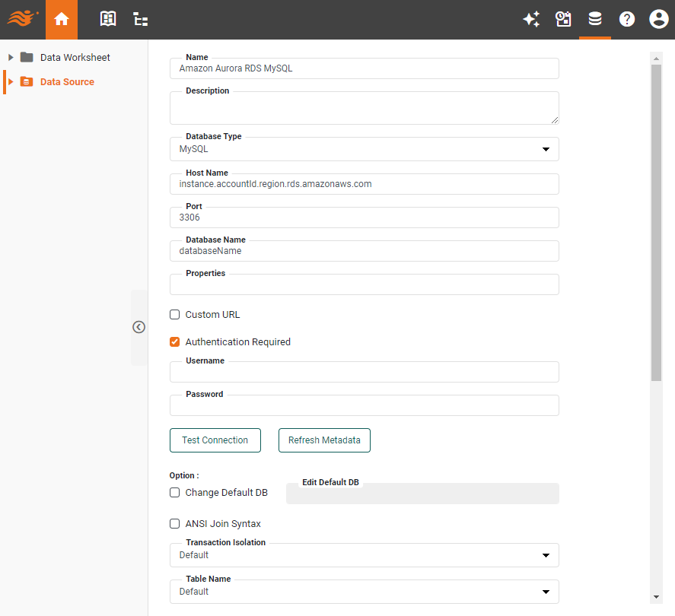This screenshot has width=675, height=616.
Task: Click the Home icon in the toolbar
Action: (x=61, y=19)
